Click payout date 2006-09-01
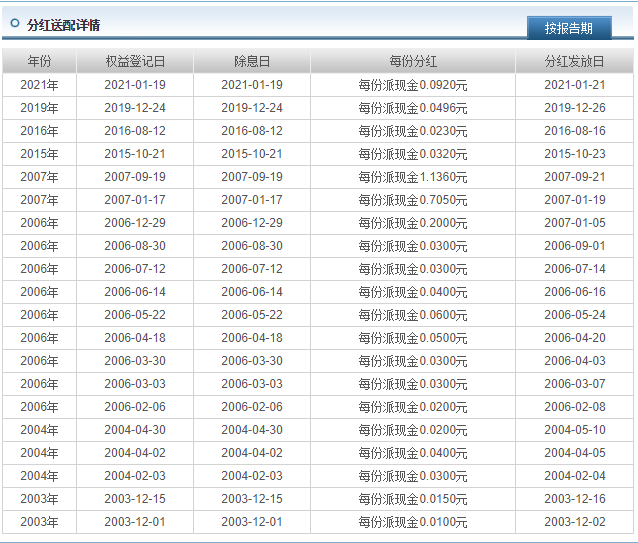 (575, 246)
